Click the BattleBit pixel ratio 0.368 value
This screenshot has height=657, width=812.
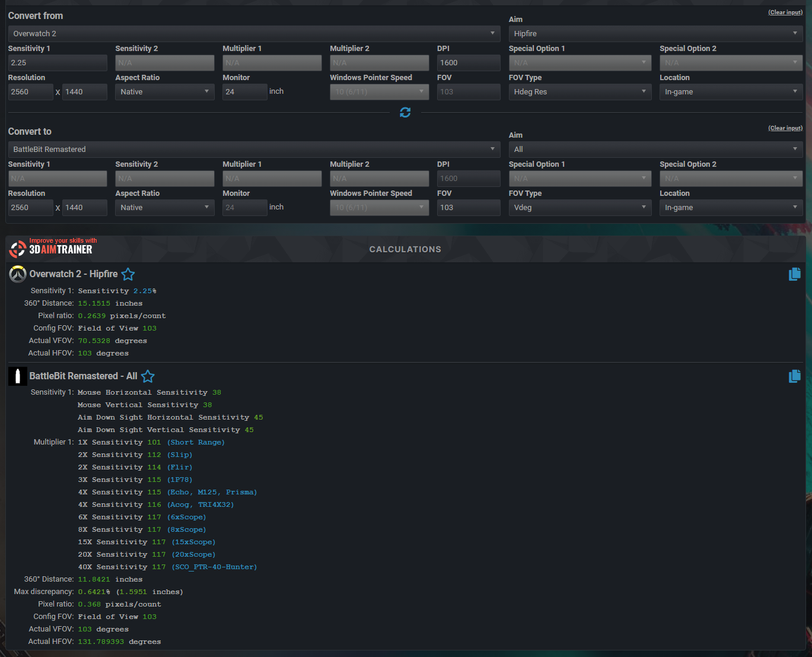pyautogui.click(x=90, y=604)
